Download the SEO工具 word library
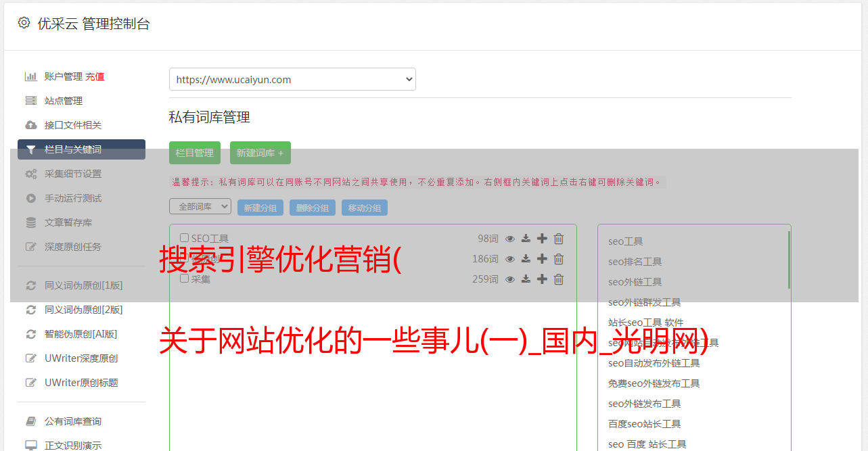Screen dimensions: 868x451 (x=526, y=239)
